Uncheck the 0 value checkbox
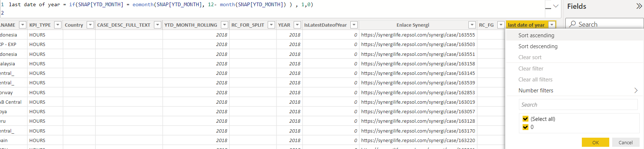Screen dimensions: 644x149 tap(526, 127)
